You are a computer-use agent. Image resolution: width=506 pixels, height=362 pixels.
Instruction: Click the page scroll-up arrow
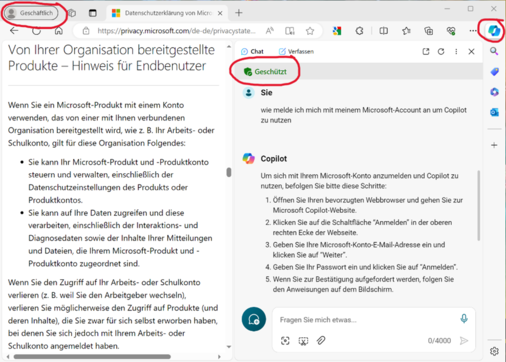coord(229,47)
